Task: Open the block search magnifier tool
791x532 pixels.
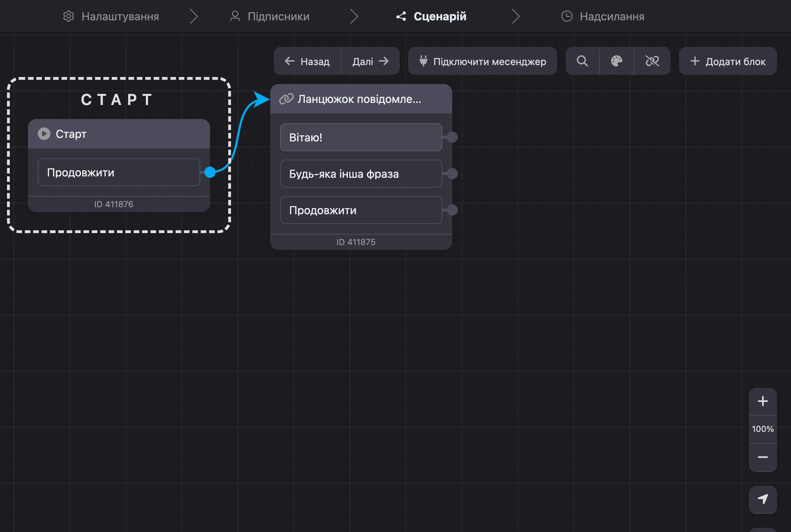Action: 582,61
